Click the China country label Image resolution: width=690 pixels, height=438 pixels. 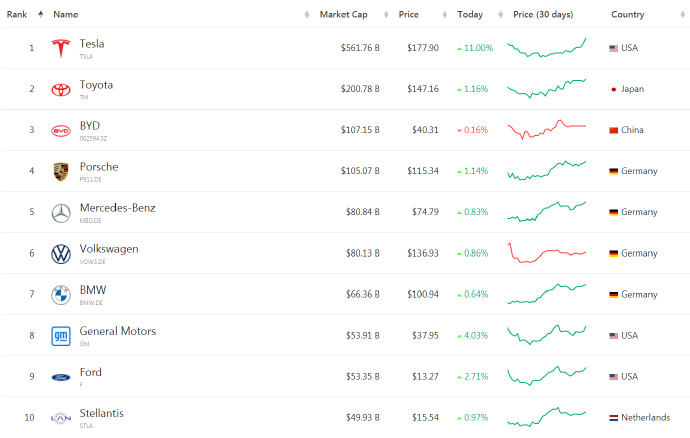[x=632, y=130]
